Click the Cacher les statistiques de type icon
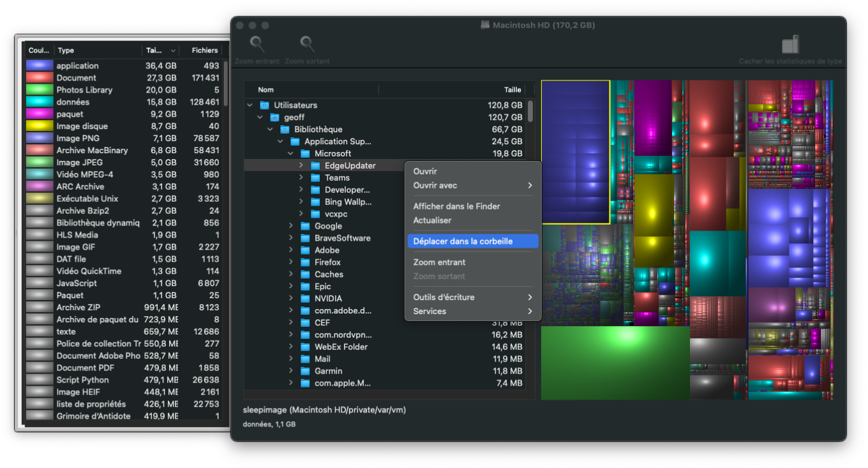The image size is (868, 468). click(x=790, y=45)
